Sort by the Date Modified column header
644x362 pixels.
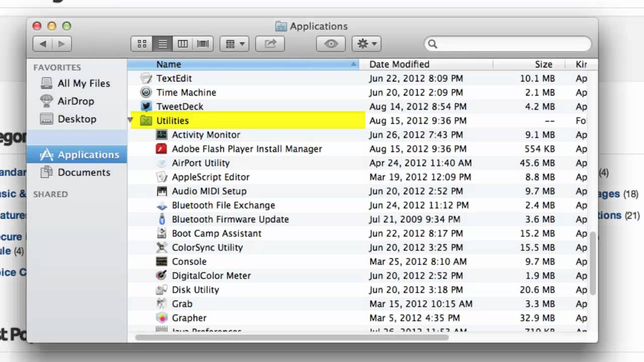(x=426, y=64)
